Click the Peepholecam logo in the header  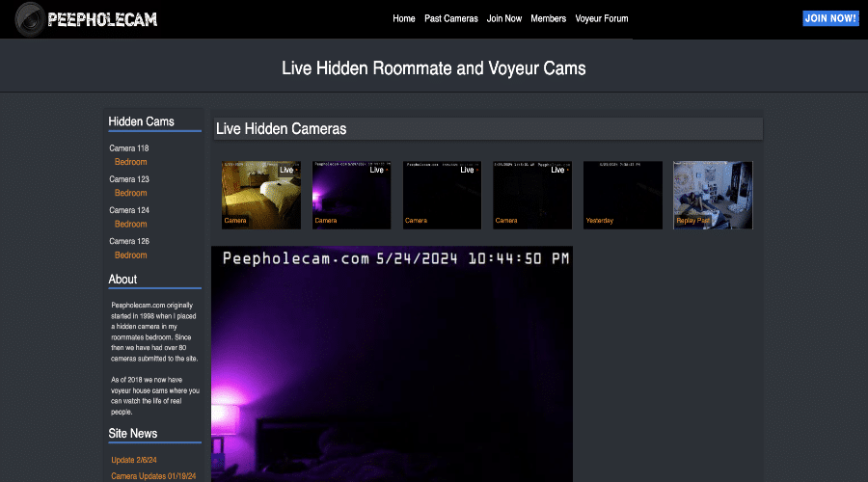point(87,19)
